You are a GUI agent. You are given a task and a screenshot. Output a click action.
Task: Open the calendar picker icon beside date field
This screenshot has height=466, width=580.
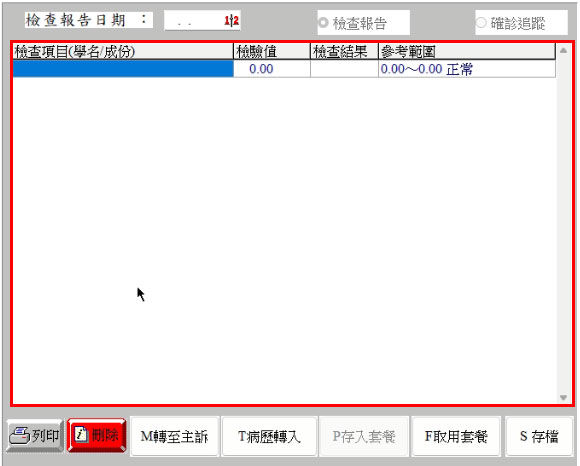[232, 20]
